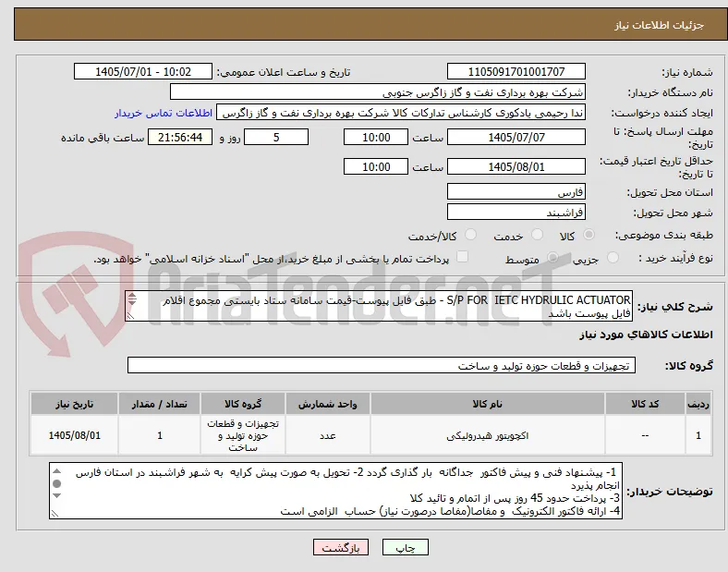Click the response deadline time 10:00 field
Screen dimensions: 728x572
point(376,138)
